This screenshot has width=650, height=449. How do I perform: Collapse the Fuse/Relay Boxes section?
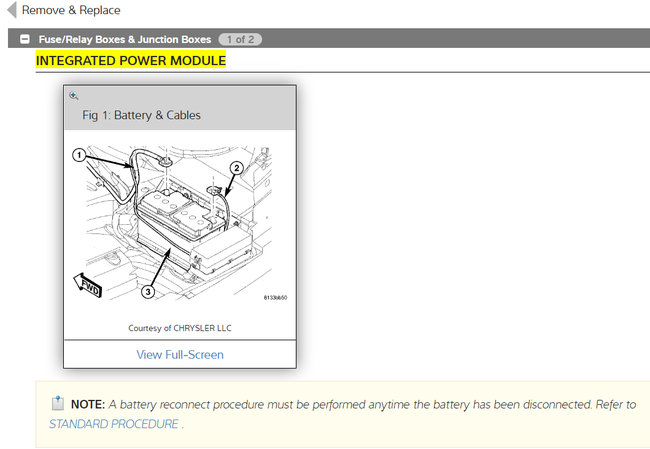pyautogui.click(x=24, y=39)
